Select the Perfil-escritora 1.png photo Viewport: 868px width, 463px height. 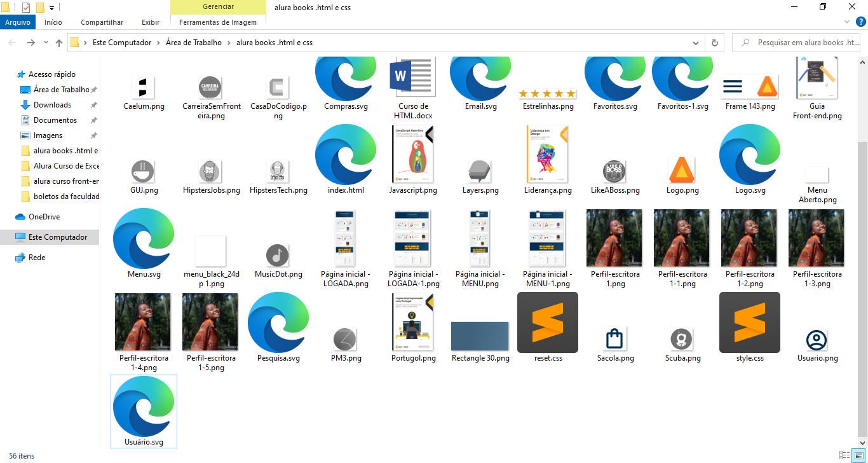(x=615, y=238)
